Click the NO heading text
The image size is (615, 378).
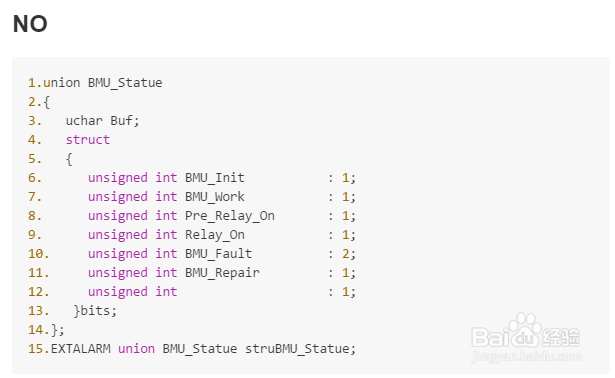[x=30, y=24]
